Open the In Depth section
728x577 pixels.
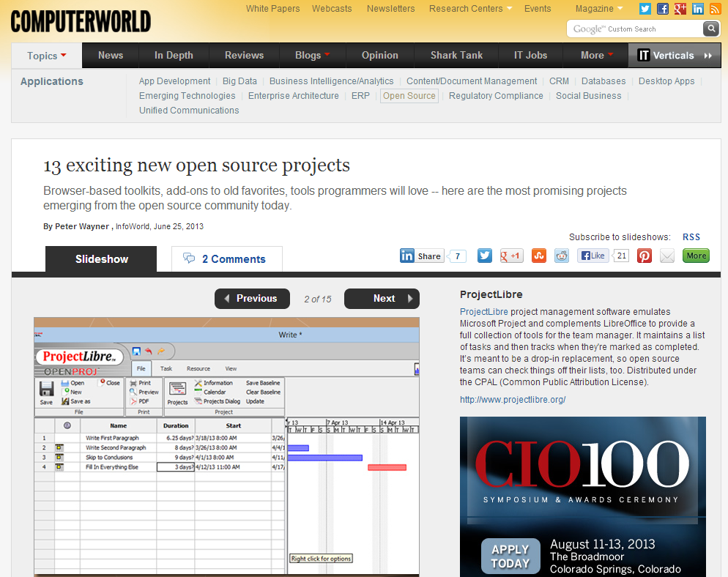[x=174, y=55]
